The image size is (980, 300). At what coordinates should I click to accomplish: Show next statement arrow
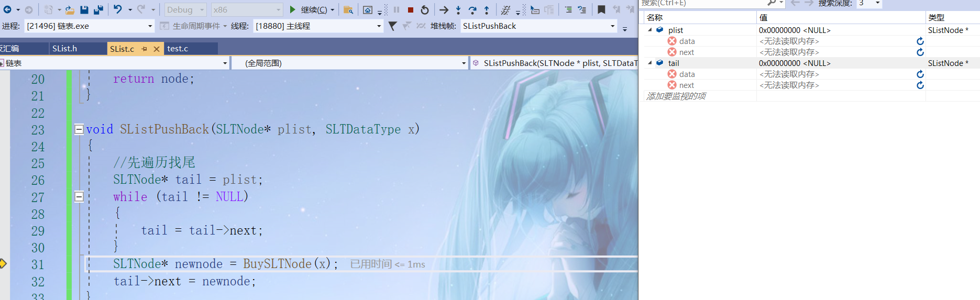(444, 9)
